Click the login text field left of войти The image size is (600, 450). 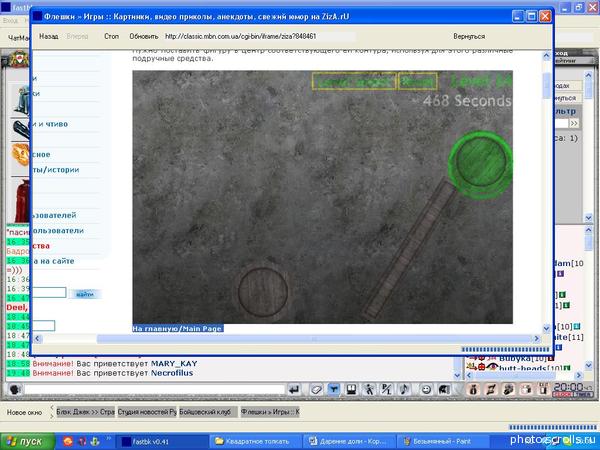[49, 293]
